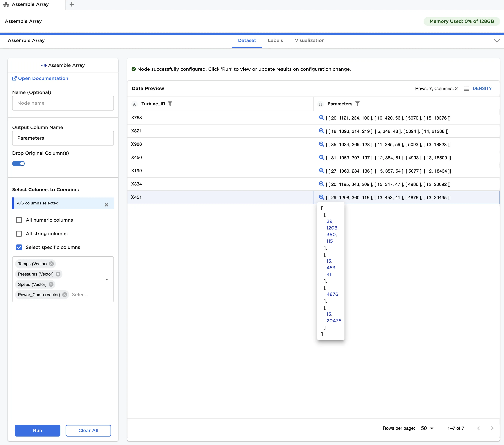Viewport: 504px width, 445px height.
Task: Remove Temps (Vector) chip
Action: click(51, 264)
